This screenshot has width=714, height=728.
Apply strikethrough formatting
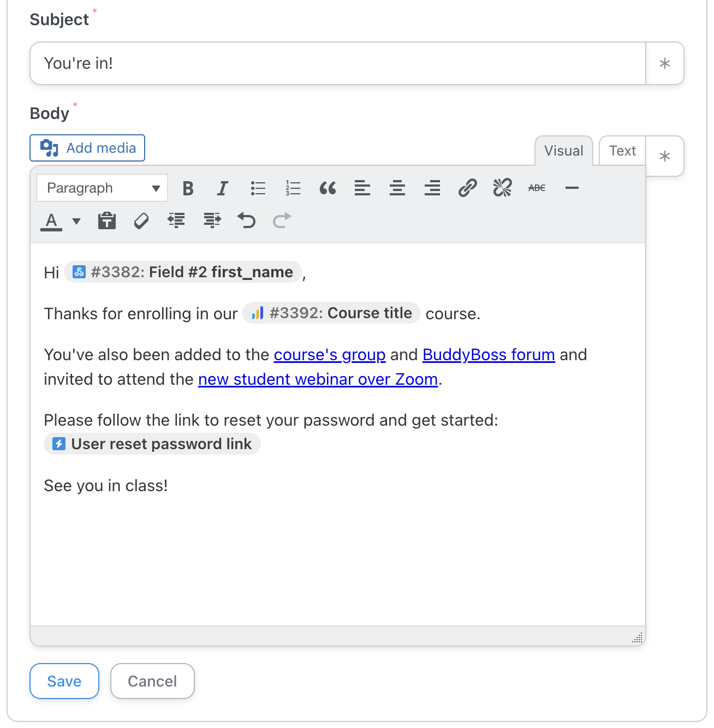537,188
